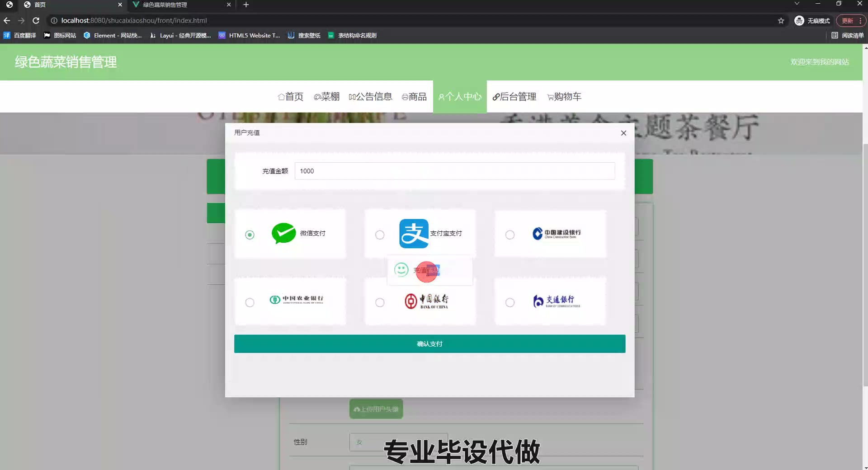This screenshot has width=868, height=470.
Task: Select Bank of Communications radio button
Action: (510, 302)
